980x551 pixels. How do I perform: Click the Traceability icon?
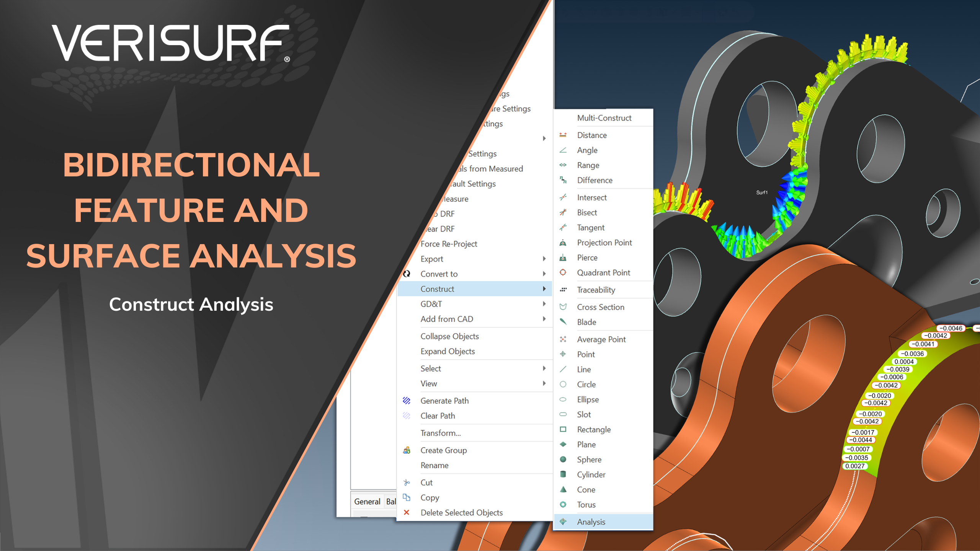point(563,290)
